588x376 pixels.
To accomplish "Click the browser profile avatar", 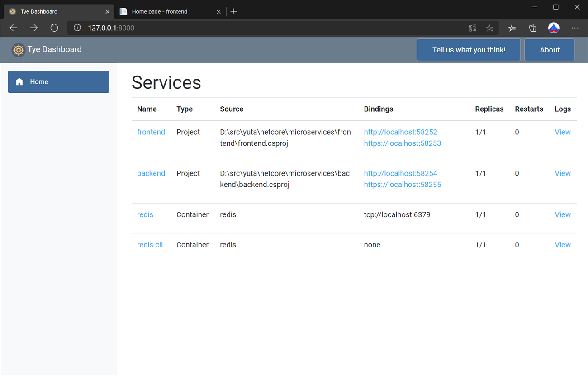I will pos(554,28).
